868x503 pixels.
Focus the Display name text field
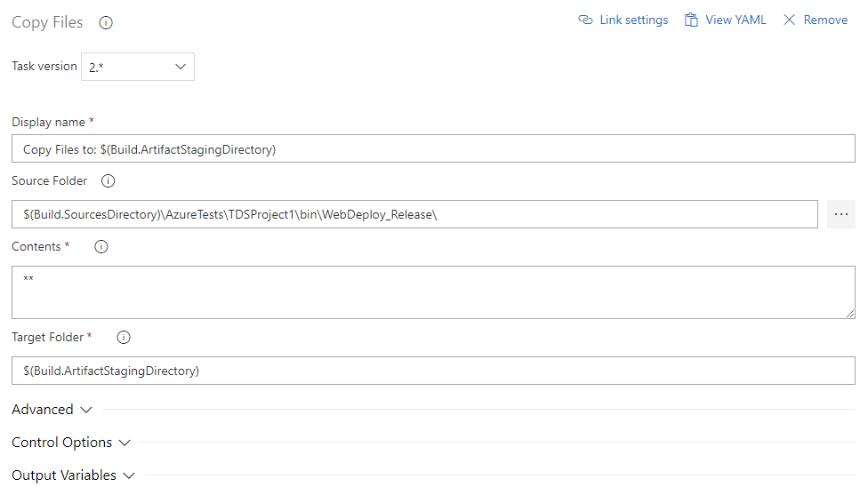point(433,149)
